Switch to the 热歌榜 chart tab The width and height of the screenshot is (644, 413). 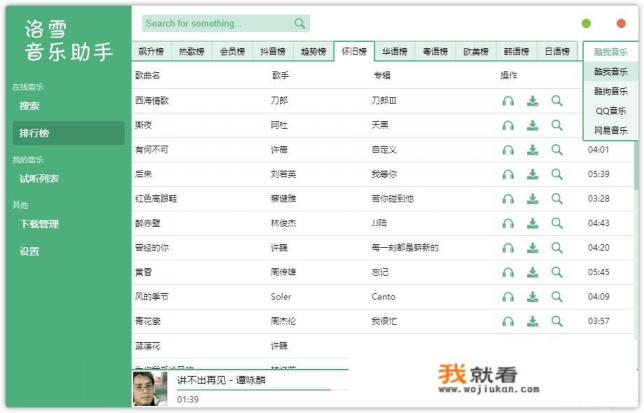coord(191,51)
